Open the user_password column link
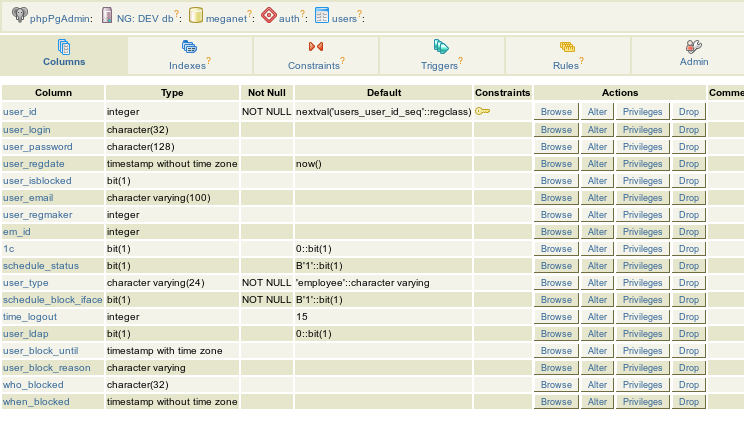Screen dimensions: 744x423 38,147
